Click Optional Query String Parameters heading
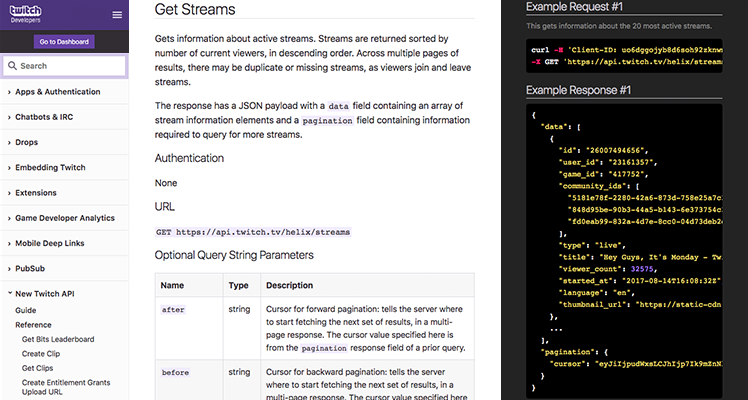The image size is (748, 400). (x=234, y=255)
